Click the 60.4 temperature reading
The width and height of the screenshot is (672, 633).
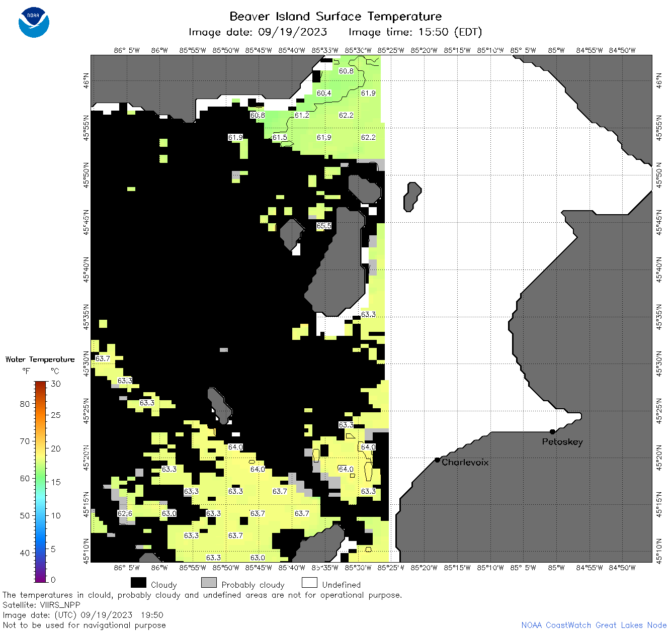coord(324,93)
